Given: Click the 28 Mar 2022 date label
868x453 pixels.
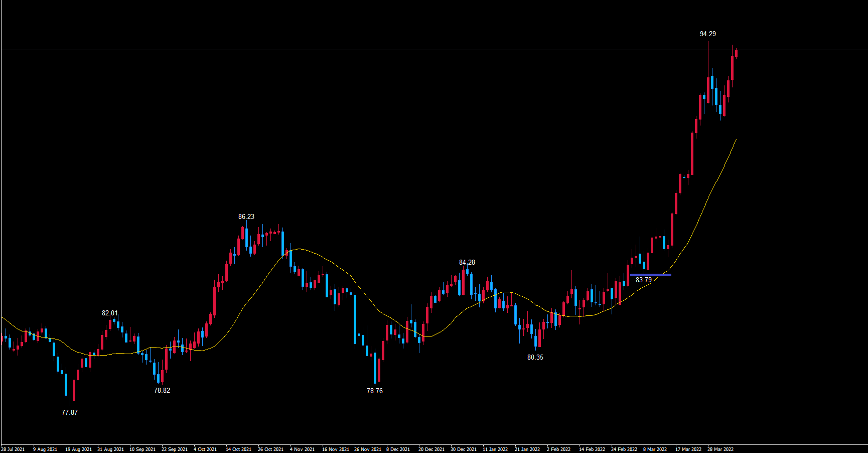Looking at the screenshot, I should pyautogui.click(x=720, y=449).
